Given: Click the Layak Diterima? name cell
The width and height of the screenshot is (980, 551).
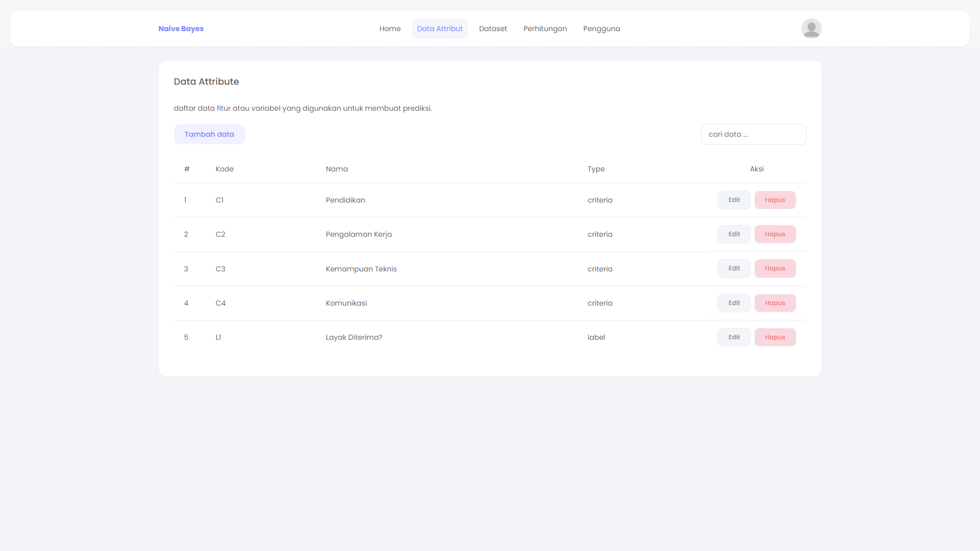Looking at the screenshot, I should pos(354,337).
